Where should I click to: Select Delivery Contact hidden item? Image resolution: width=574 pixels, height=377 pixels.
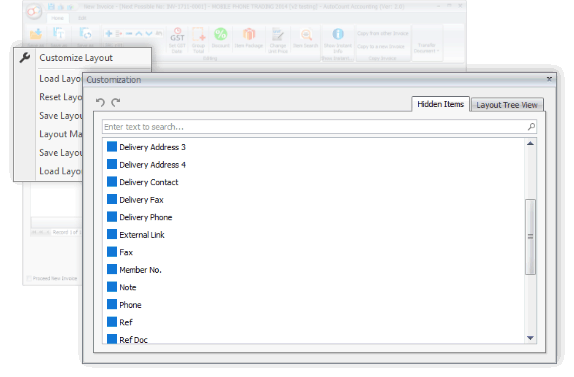coord(149,182)
